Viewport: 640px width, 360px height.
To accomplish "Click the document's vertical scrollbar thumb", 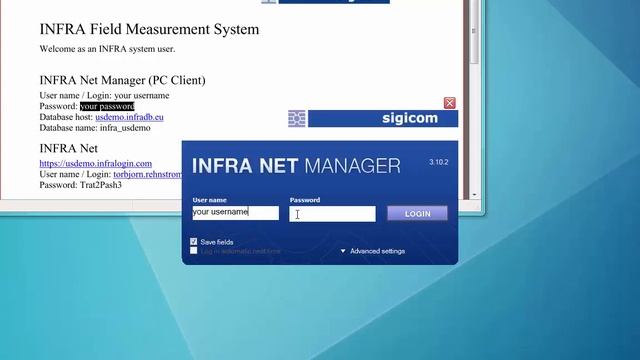I will coord(473,31).
